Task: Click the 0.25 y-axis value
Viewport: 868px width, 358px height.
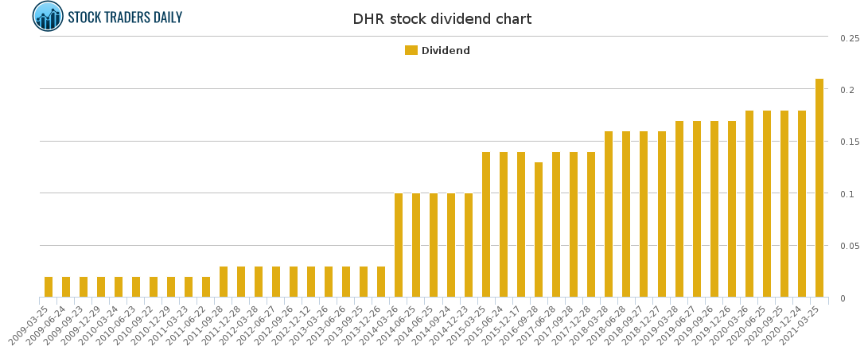Action: pos(850,37)
